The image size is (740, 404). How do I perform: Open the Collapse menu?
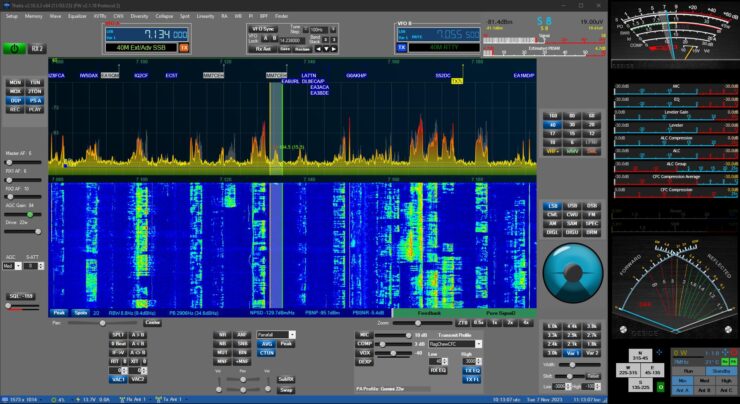tap(164, 16)
